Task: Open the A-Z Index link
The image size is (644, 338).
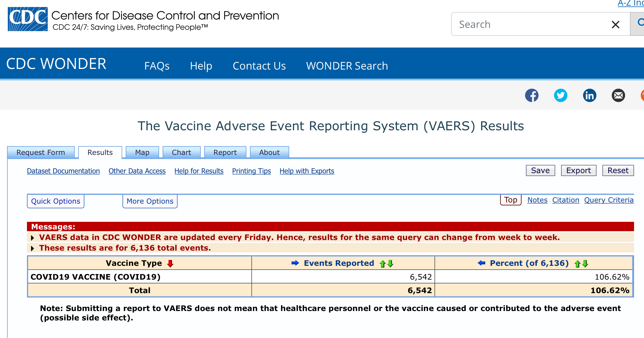Action: pos(631,3)
